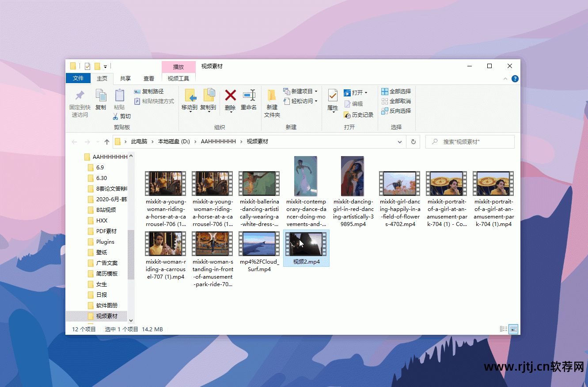Screen dimensions: 588x387
Task: Click the Properties (属性) icon
Action: pos(333,95)
